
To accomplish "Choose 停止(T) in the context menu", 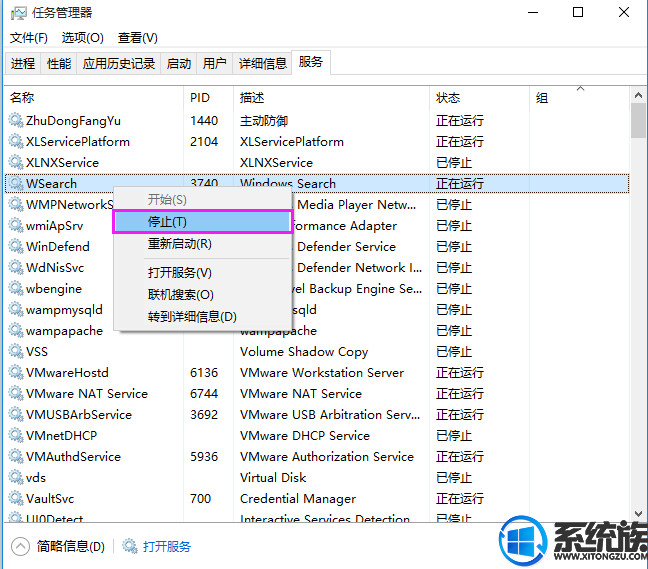I will pos(202,222).
